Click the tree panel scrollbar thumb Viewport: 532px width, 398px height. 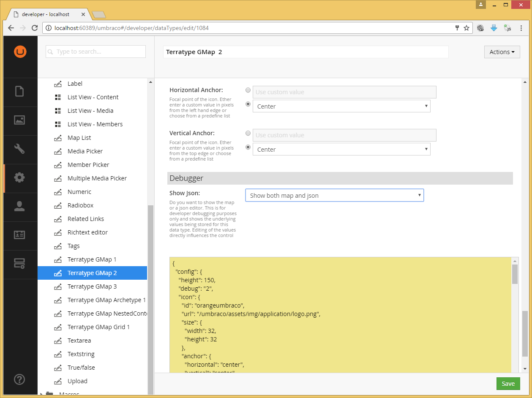(150, 301)
